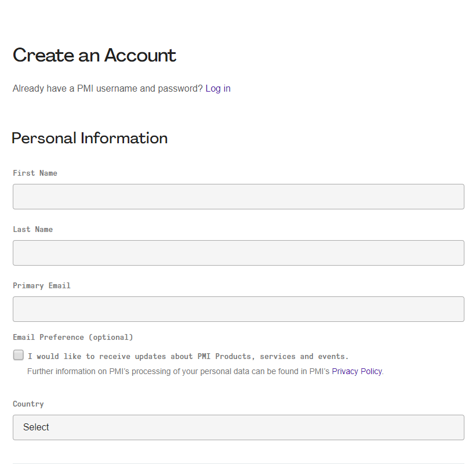476x464 pixels.
Task: Click the words 'services and events' in checkbox label
Action: 304,356
